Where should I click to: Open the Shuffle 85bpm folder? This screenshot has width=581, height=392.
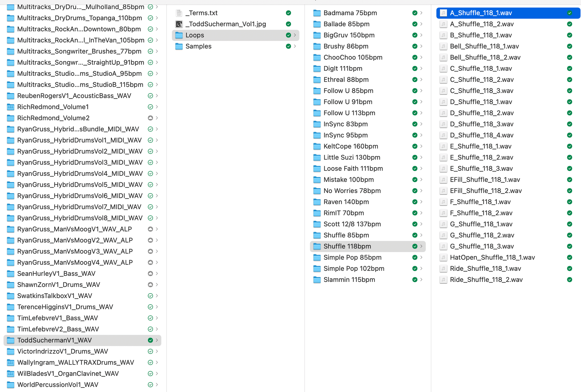click(x=368, y=235)
